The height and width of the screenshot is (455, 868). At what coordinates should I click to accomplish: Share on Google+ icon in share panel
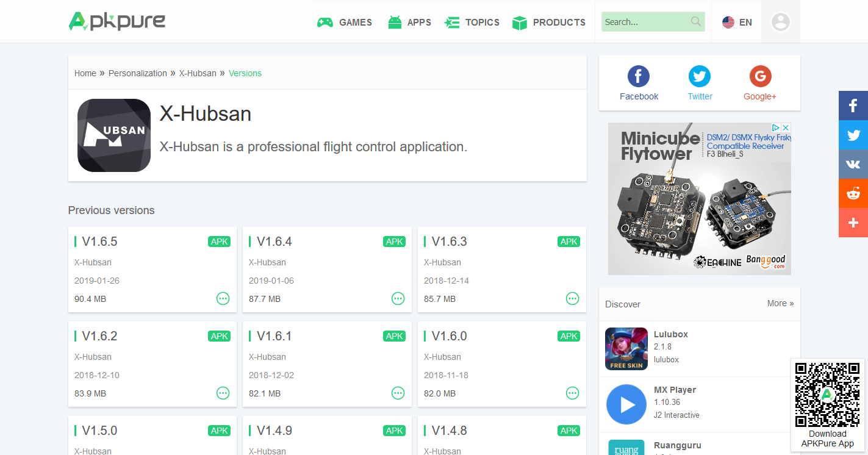760,77
